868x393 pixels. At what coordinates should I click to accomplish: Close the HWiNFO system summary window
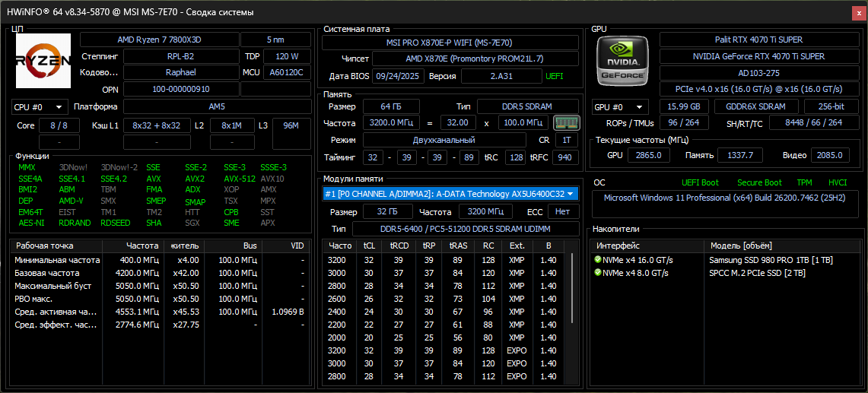pos(859,12)
